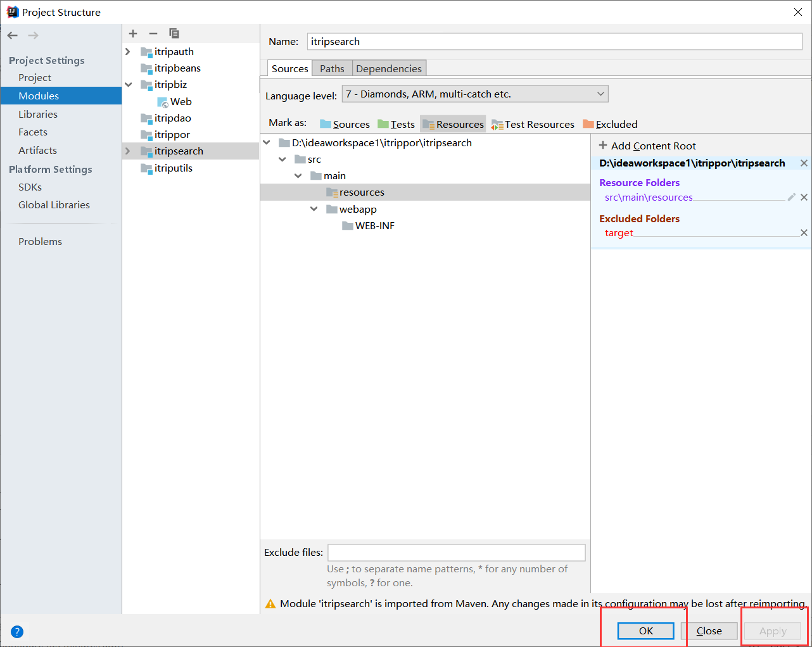Screen dimensions: 812x647
Task: Collapse the D:\ideaworkspace1 content root node
Action: click(267, 143)
